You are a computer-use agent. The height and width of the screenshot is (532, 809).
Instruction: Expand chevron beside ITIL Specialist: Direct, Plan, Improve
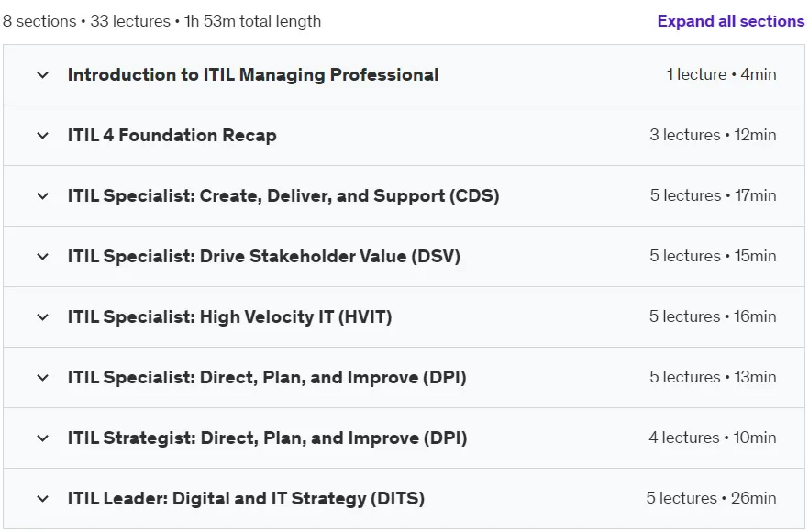[43, 378]
